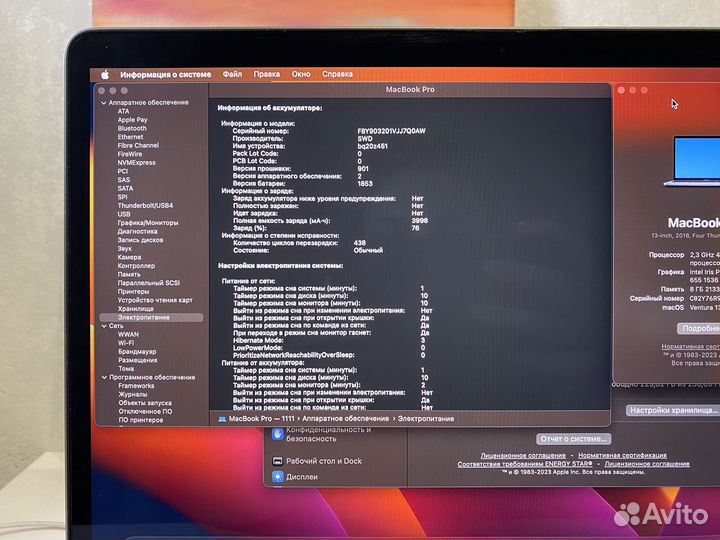The width and height of the screenshot is (720, 540).
Task: Select WWAN under Сеть
Action: tap(128, 335)
